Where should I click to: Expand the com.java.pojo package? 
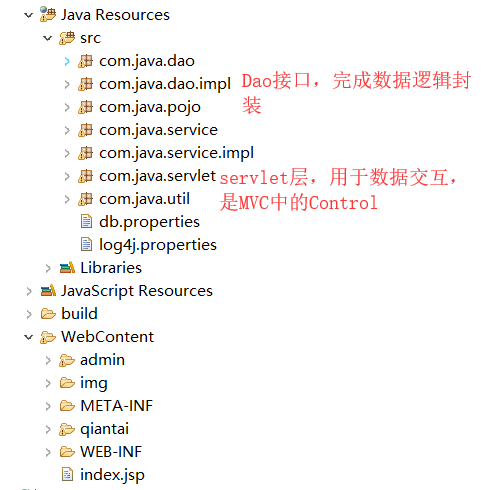(67, 107)
